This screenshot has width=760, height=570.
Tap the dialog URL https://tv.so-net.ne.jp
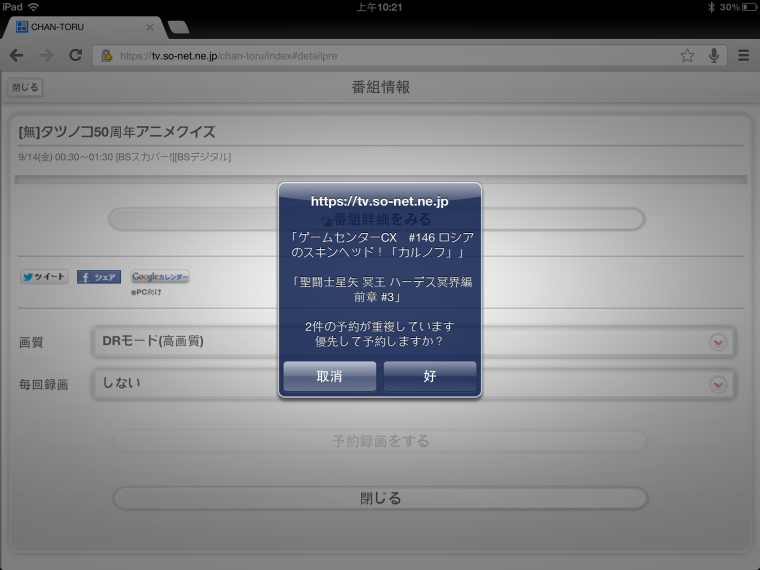[380, 201]
